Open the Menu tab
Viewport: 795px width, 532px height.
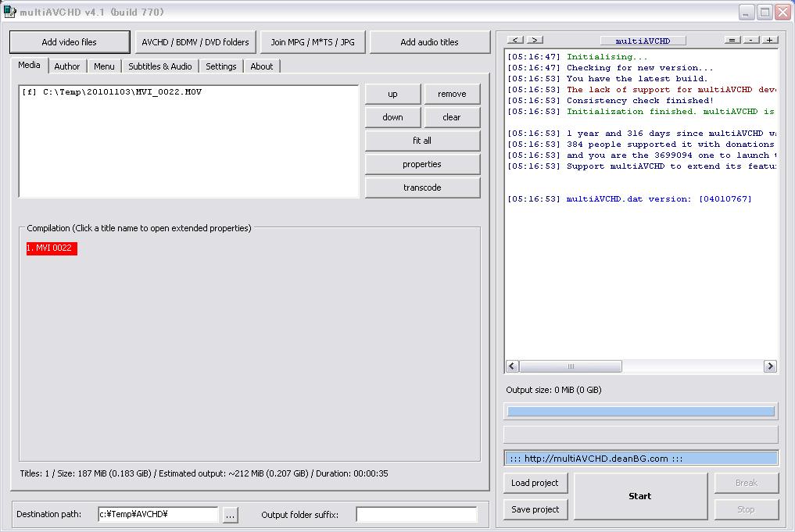(104, 66)
